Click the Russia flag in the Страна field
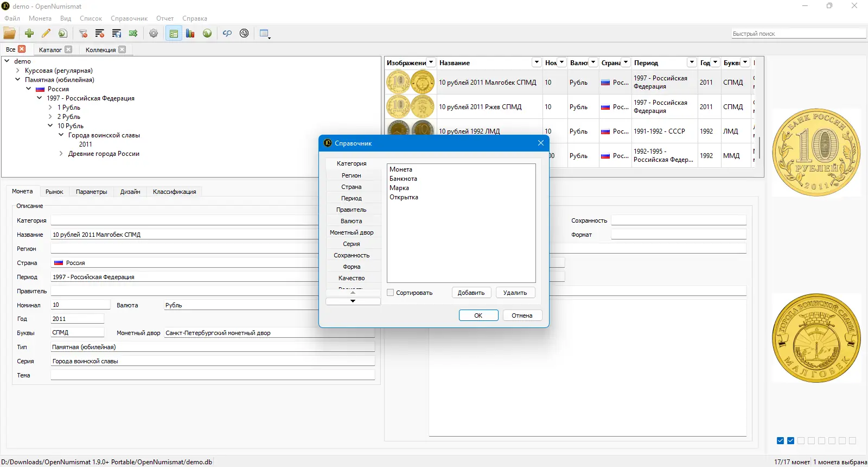Image resolution: width=868 pixels, height=467 pixels. 59,263
